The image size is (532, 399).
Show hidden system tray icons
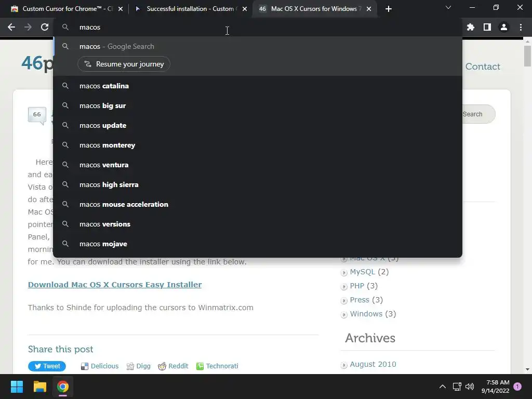tap(443, 387)
